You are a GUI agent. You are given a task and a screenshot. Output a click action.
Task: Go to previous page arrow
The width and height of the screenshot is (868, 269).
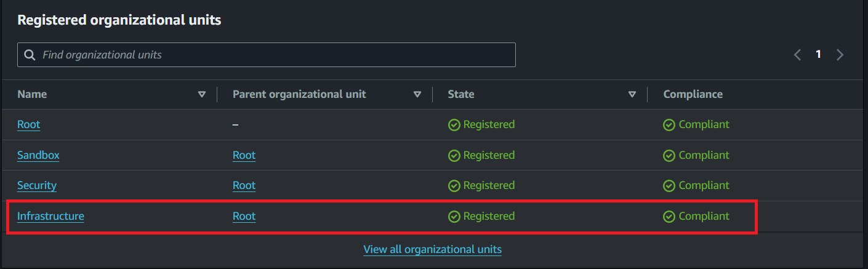[797, 55]
